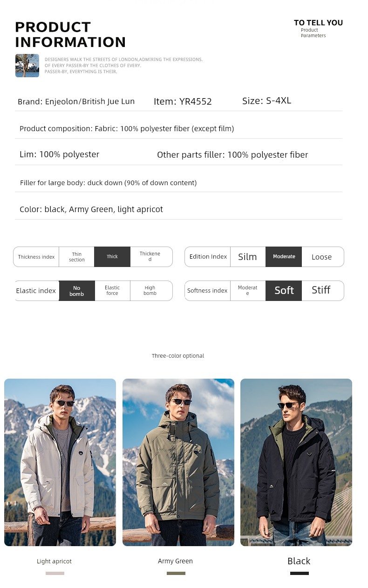The height and width of the screenshot is (588, 368).
Task: Select the Black jacket photo
Action: (x=296, y=462)
